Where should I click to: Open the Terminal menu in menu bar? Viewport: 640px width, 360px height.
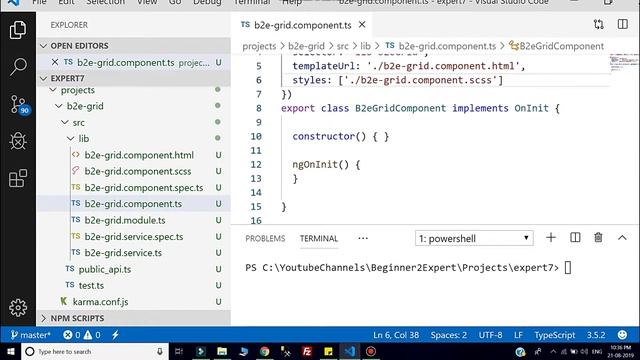[x=252, y=2]
